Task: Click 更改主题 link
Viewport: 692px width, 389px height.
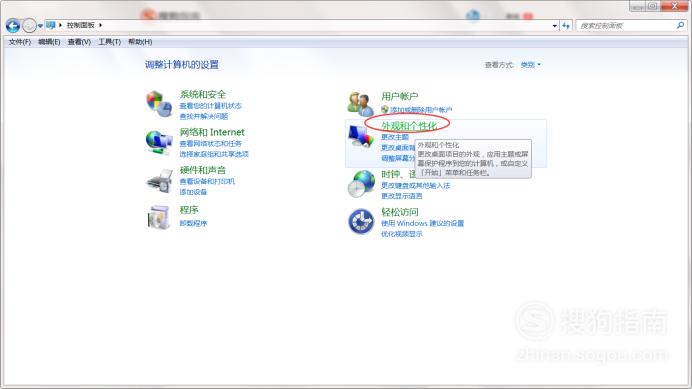Action: [395, 137]
